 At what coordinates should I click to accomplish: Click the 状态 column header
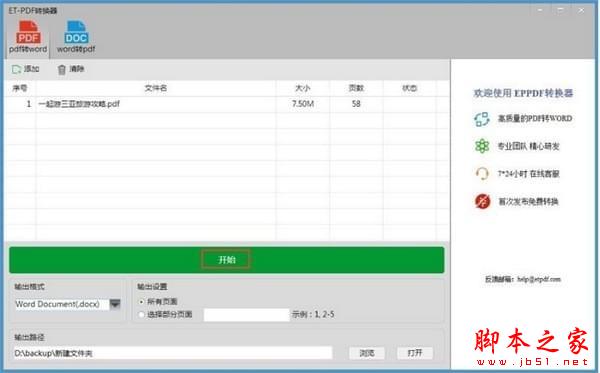[x=409, y=88]
